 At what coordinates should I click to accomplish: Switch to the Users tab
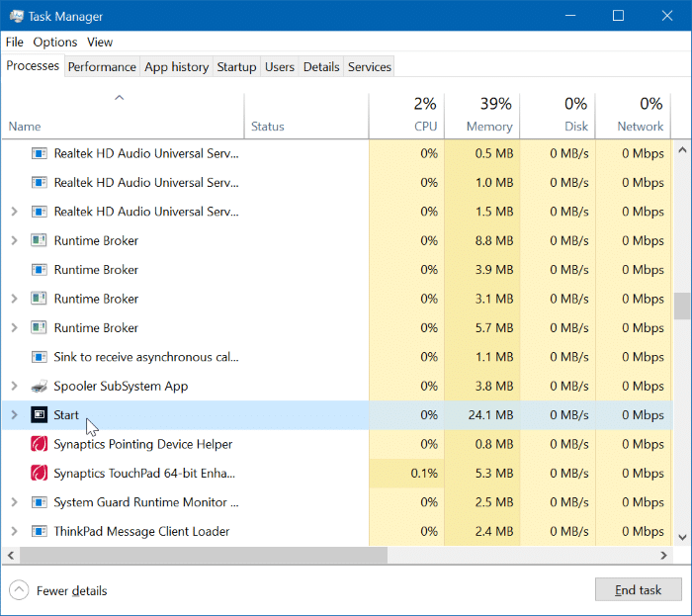[280, 67]
